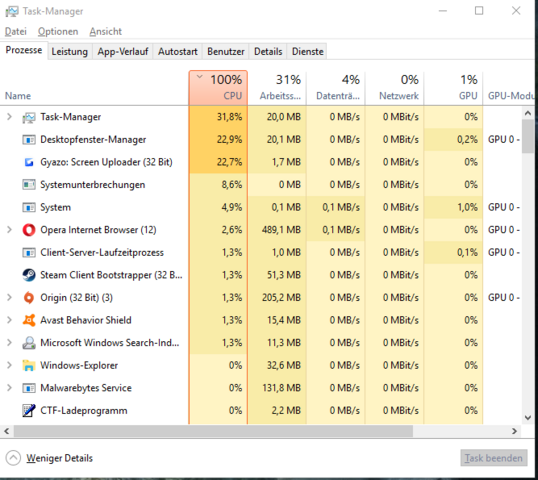Expand the Avast Behavior Shield entry

click(9, 320)
